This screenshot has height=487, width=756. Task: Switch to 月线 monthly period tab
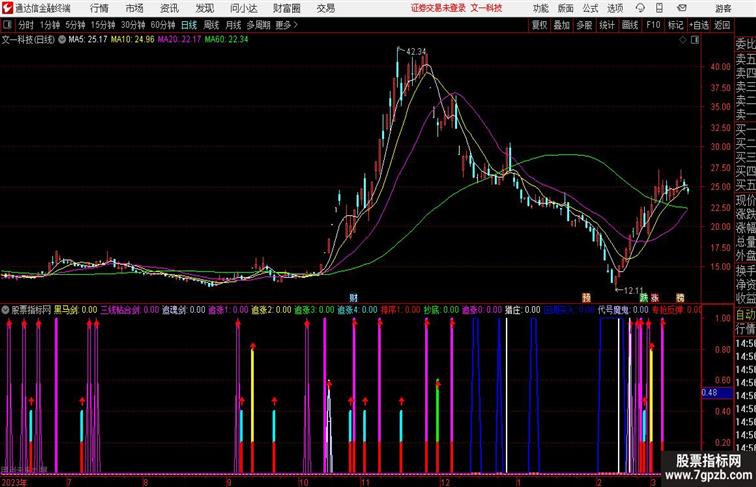point(233,25)
